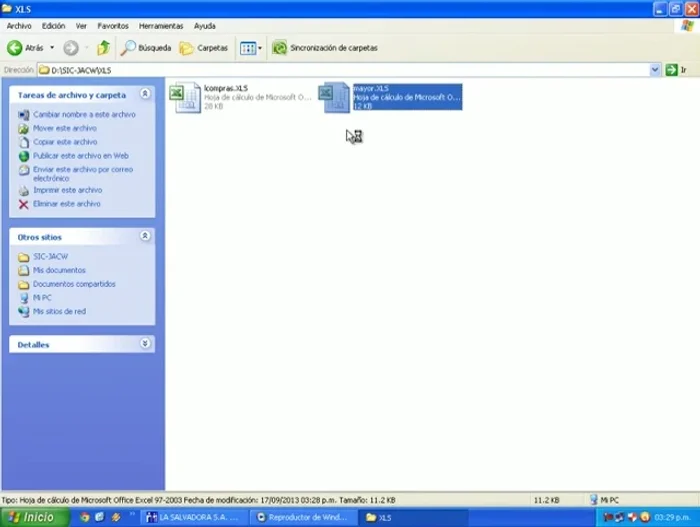
Task: Click the rename file icon
Action: (24, 115)
